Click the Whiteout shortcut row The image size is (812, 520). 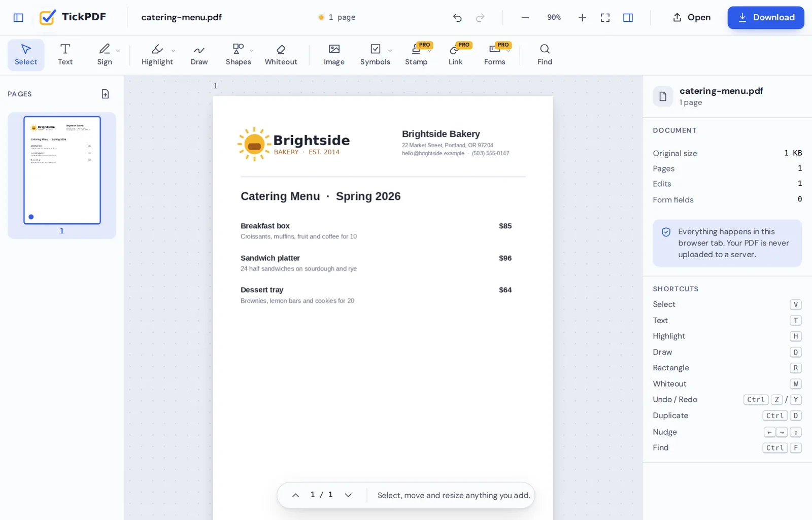point(727,384)
